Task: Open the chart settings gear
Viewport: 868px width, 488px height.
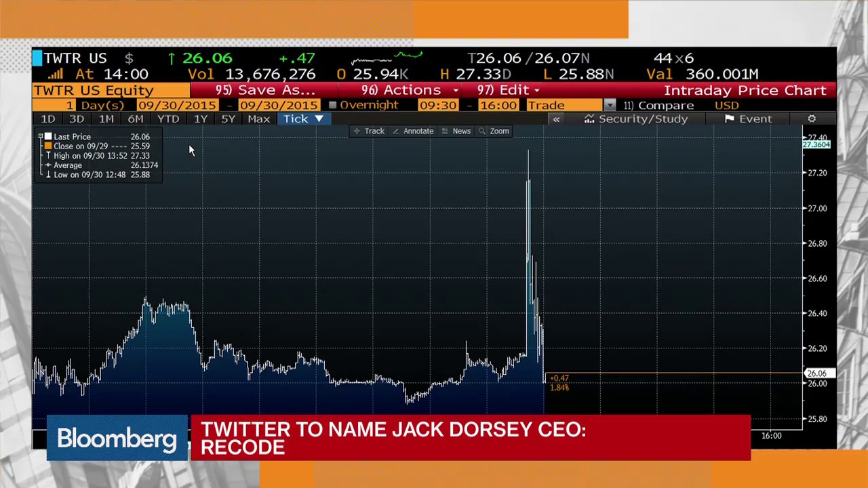Action: (x=812, y=119)
